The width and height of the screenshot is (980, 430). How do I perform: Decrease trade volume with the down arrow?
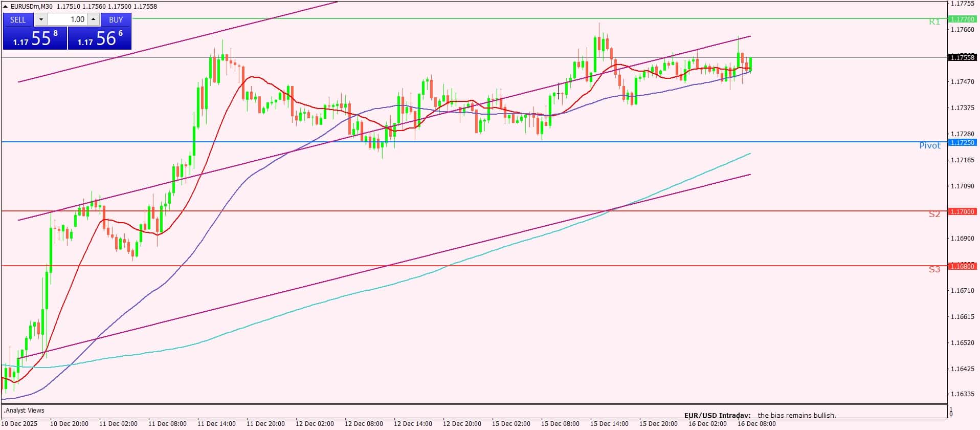[x=41, y=19]
